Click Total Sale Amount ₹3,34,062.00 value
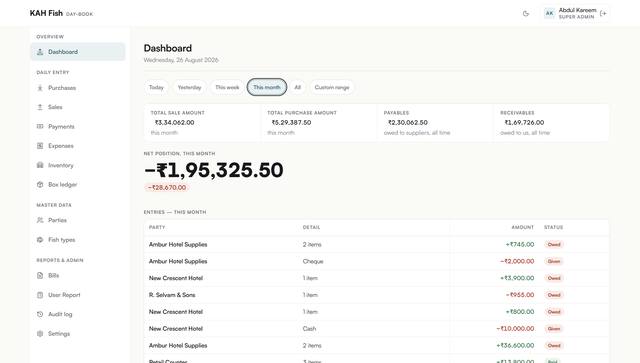 tap(174, 122)
